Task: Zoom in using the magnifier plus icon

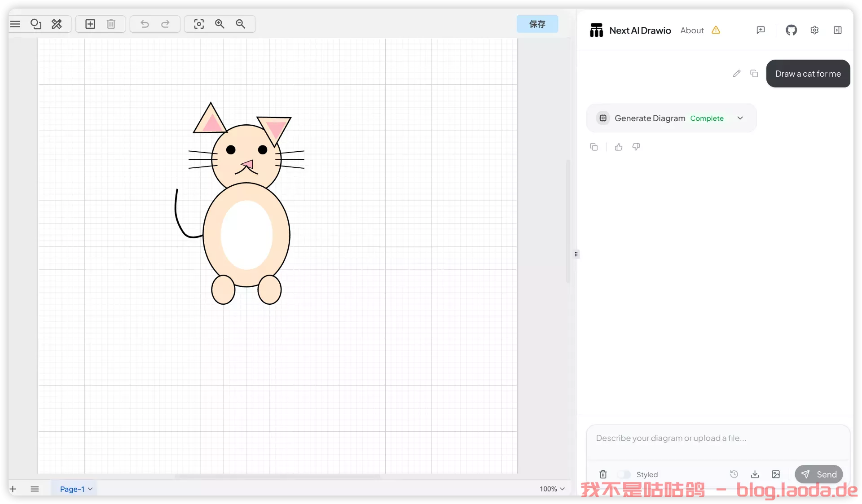Action: click(x=220, y=24)
